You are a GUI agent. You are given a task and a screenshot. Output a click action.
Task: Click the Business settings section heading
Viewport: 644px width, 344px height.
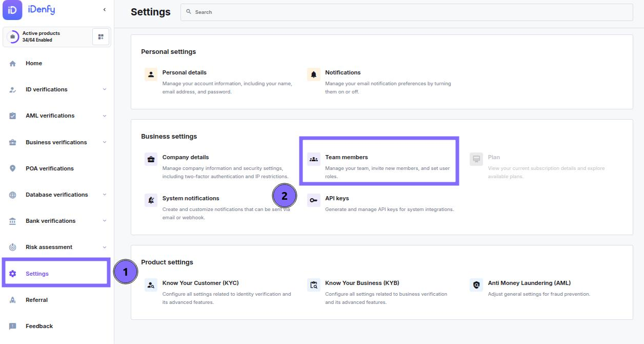pos(169,136)
